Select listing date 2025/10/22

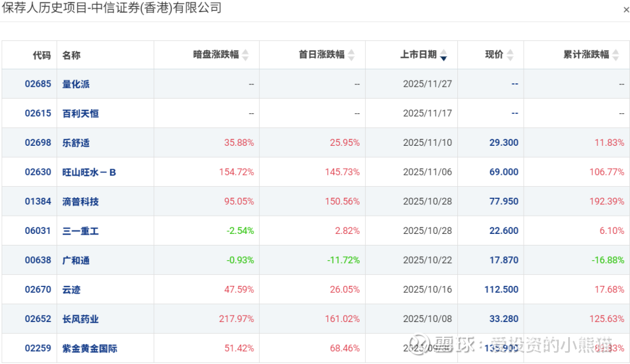(428, 260)
